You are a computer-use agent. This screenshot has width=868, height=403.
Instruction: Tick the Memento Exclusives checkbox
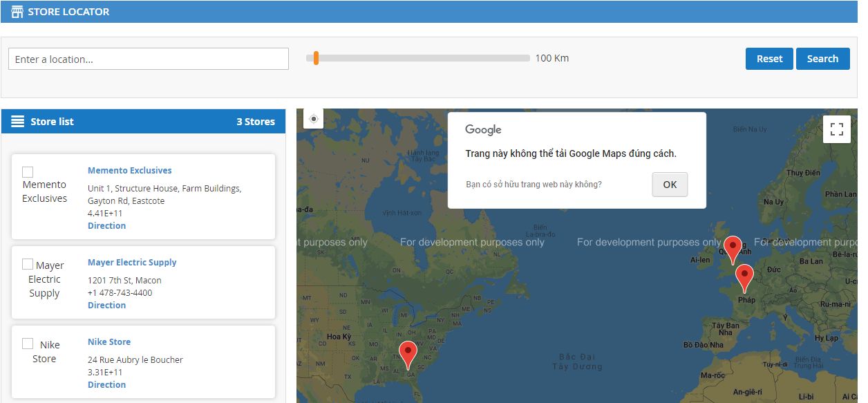coord(28,172)
